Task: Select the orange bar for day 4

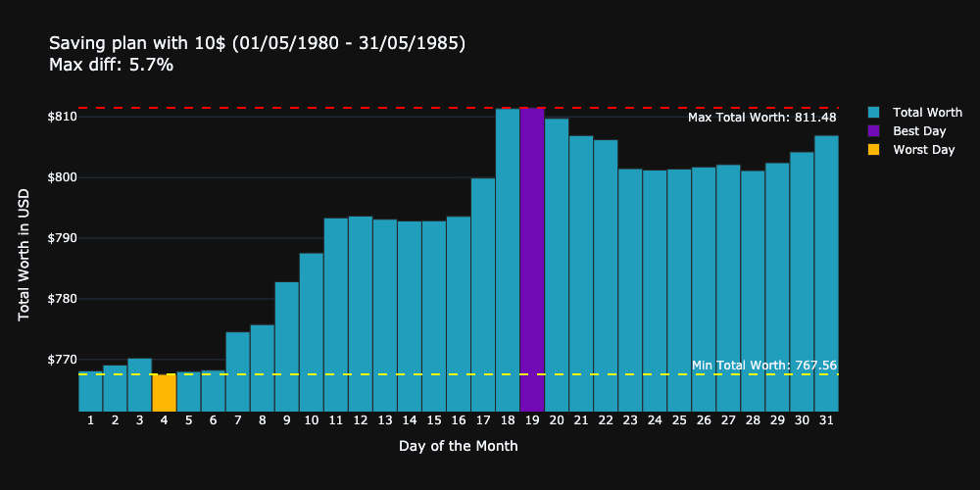Action: [x=165, y=392]
